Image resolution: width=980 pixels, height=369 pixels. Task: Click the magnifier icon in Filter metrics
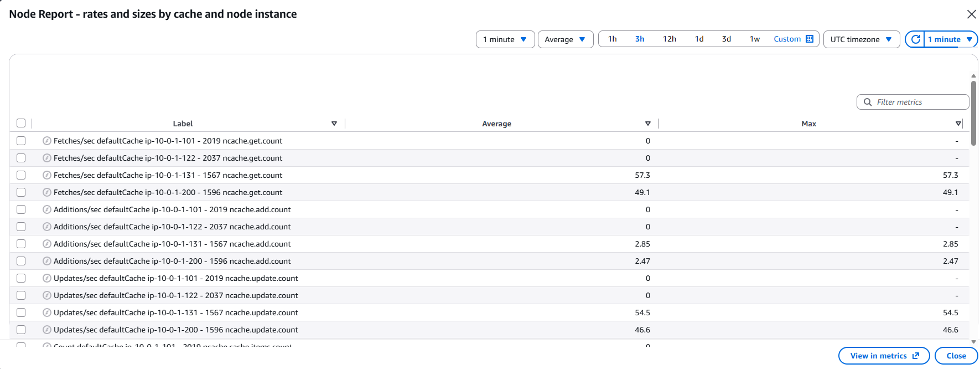point(868,102)
